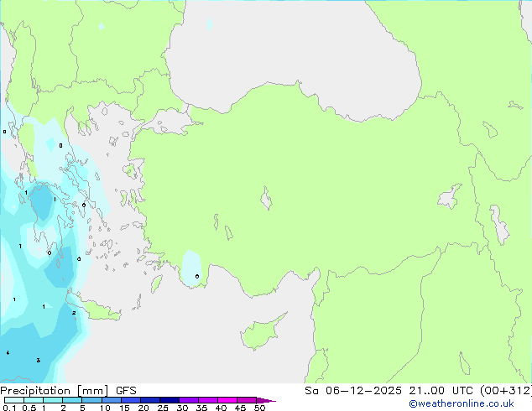Click the "[mm]" unit label
Viewport: 532px width, 411px height.
tap(93, 391)
